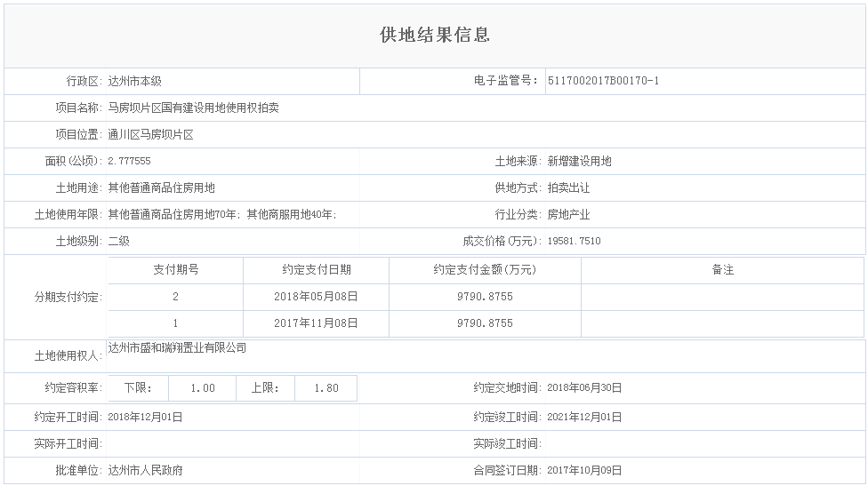This screenshot has width=868, height=486.
Task: Click upper limit value 1.80
Action: [326, 388]
